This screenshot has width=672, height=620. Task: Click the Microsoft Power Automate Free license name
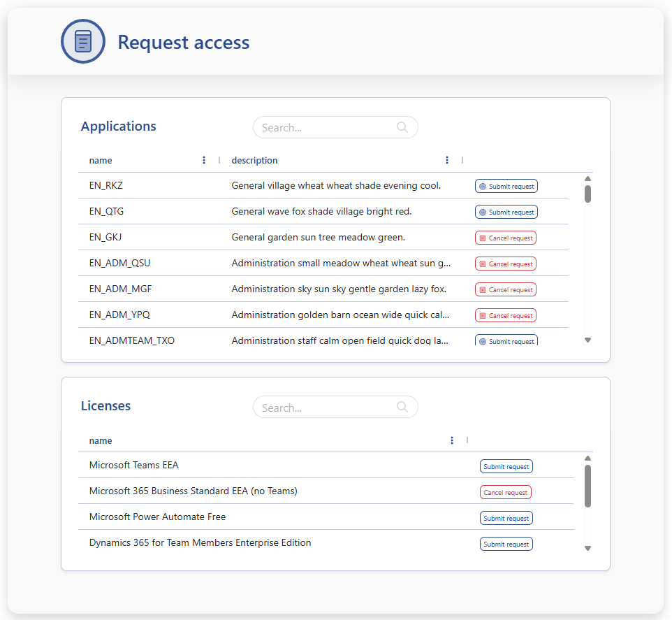(x=157, y=517)
